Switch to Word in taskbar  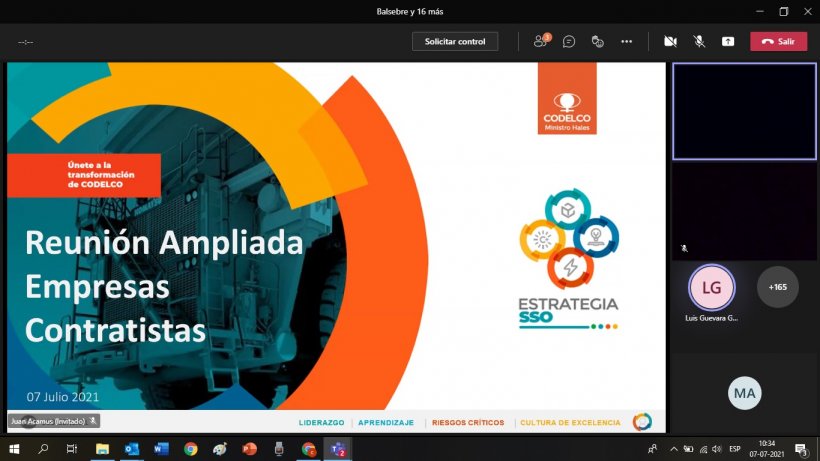tap(161, 448)
